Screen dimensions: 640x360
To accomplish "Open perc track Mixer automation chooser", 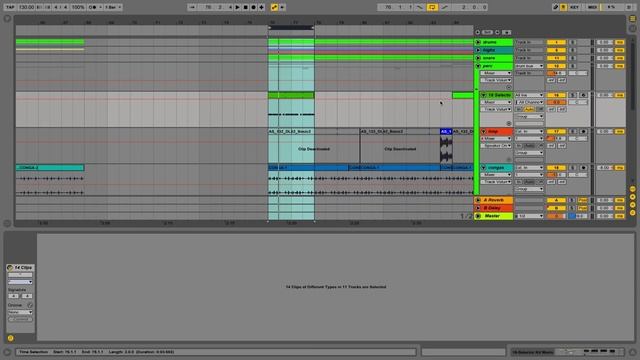I will [x=496, y=73].
